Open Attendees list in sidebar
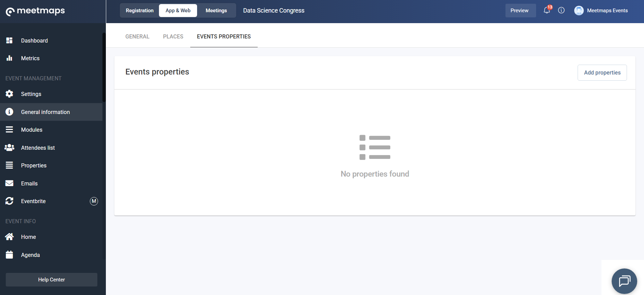This screenshot has width=644, height=295. coord(51,148)
